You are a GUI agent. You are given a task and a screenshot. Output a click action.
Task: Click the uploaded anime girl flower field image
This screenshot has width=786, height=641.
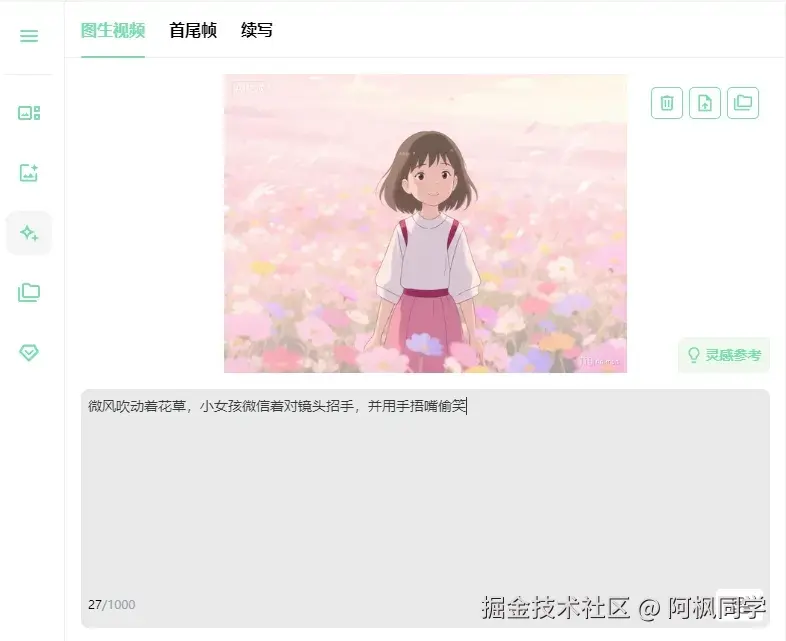coord(425,224)
